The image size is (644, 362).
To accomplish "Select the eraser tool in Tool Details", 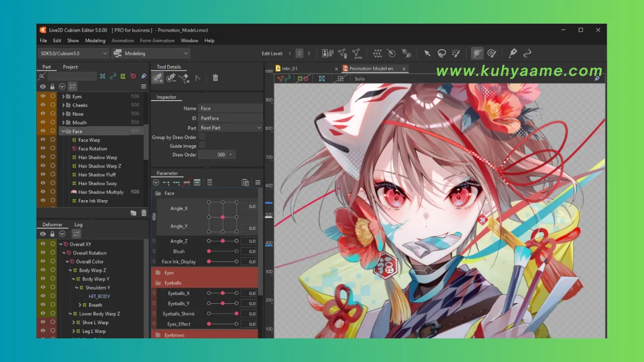I will pos(184,77).
